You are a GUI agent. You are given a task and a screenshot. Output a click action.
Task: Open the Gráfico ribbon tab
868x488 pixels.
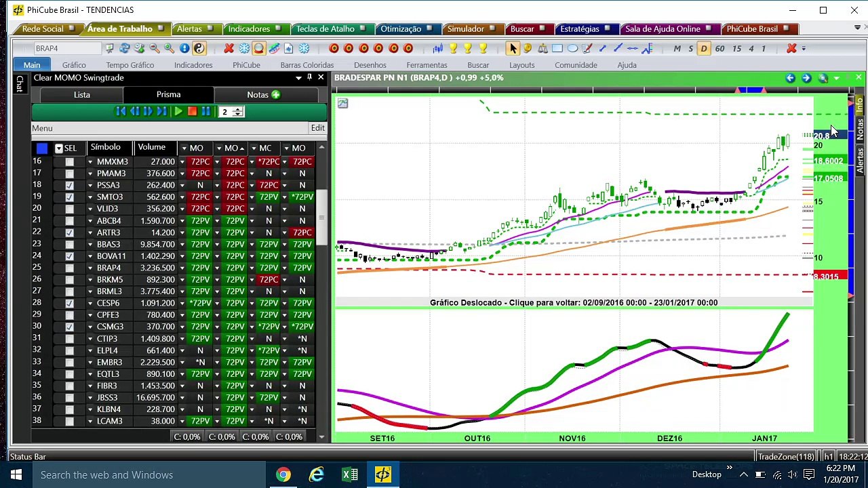click(74, 65)
